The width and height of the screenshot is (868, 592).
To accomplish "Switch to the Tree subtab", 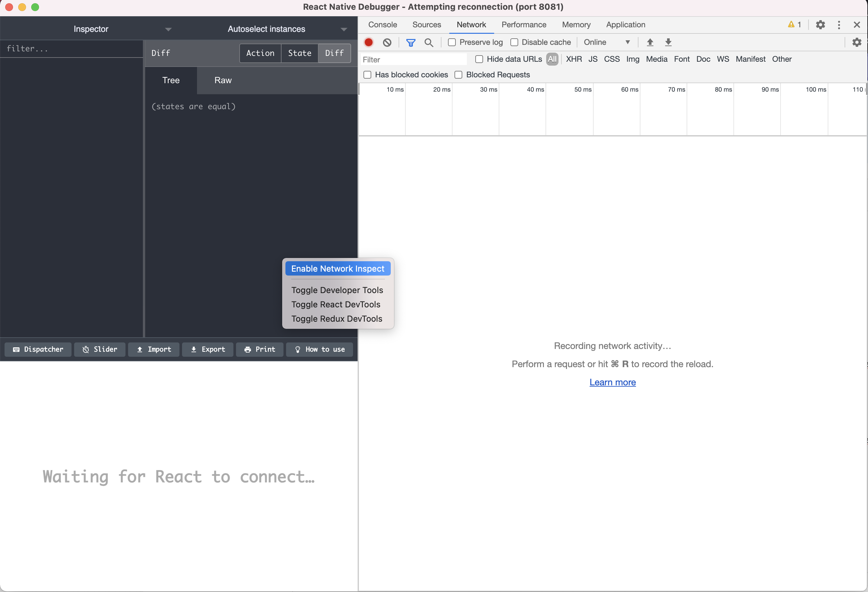I will [x=171, y=80].
